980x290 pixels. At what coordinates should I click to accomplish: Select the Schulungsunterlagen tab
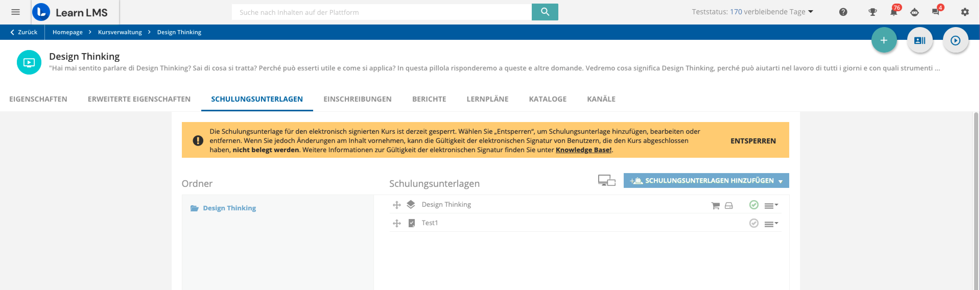tap(257, 99)
